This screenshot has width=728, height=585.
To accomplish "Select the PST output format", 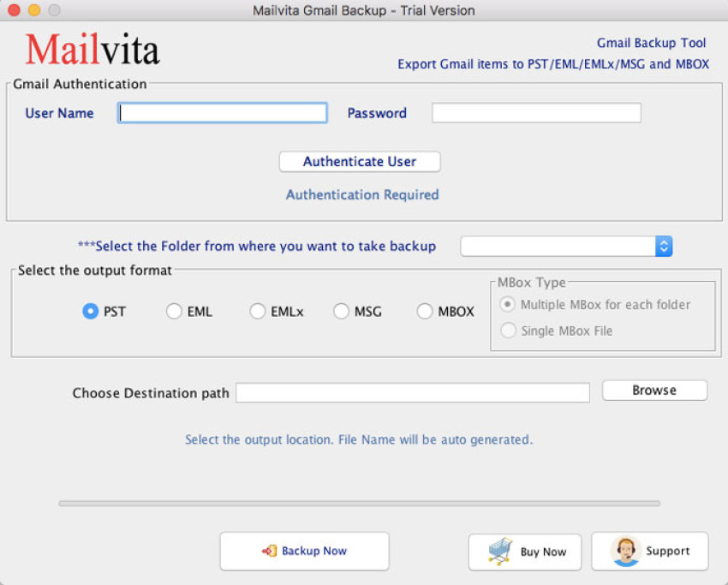I will [x=91, y=311].
